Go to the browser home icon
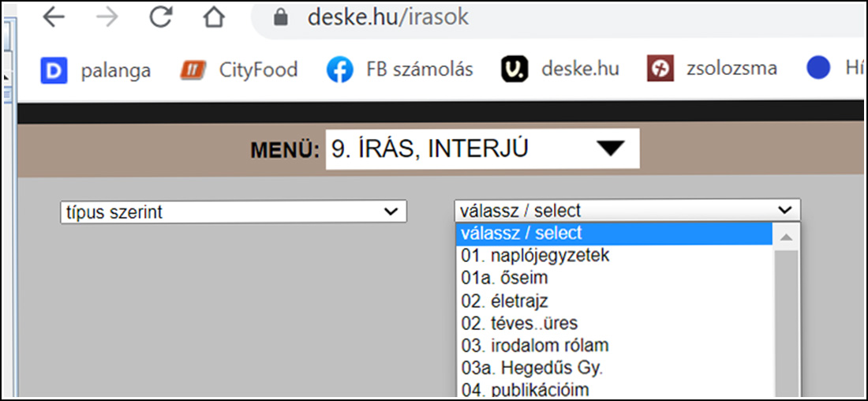Image resolution: width=868 pixels, height=401 pixels. pyautogui.click(x=214, y=17)
